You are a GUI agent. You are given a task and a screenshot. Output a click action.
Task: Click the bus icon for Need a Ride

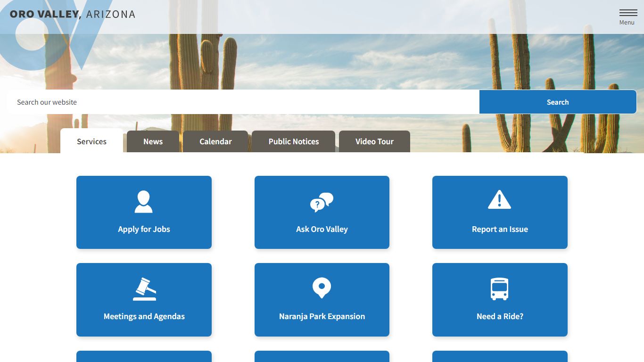[499, 289]
